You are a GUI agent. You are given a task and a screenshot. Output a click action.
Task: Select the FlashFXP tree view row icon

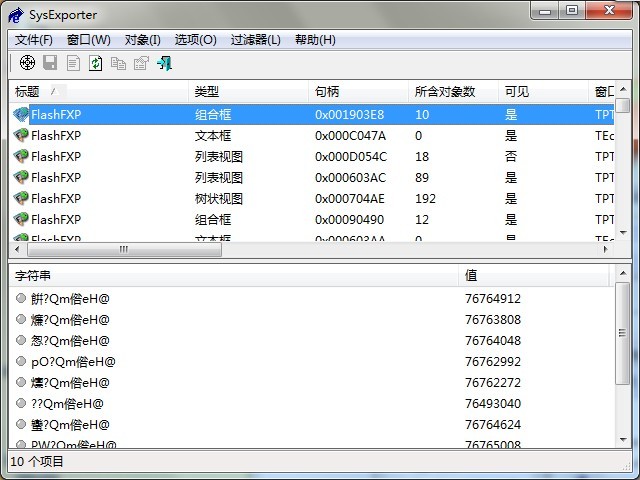click(x=21, y=198)
